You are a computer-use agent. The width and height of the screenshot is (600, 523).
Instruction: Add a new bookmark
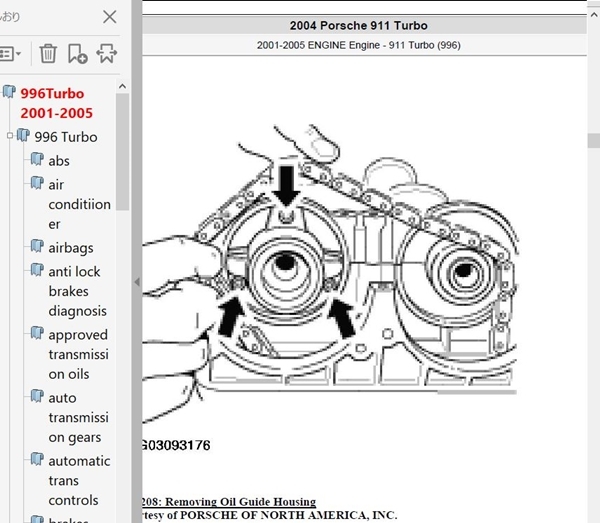pos(78,53)
